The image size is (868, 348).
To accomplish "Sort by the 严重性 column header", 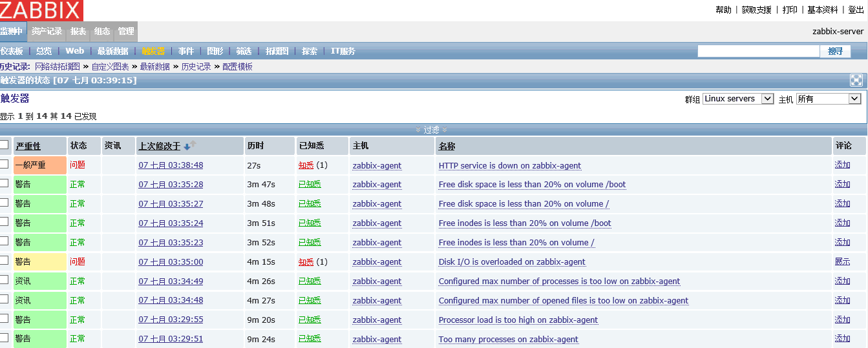I will (x=28, y=147).
